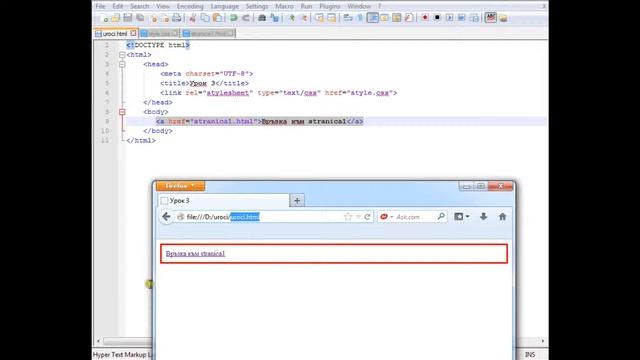Switch to the third Notepad++ document tab
The image size is (640, 360).
208,33
